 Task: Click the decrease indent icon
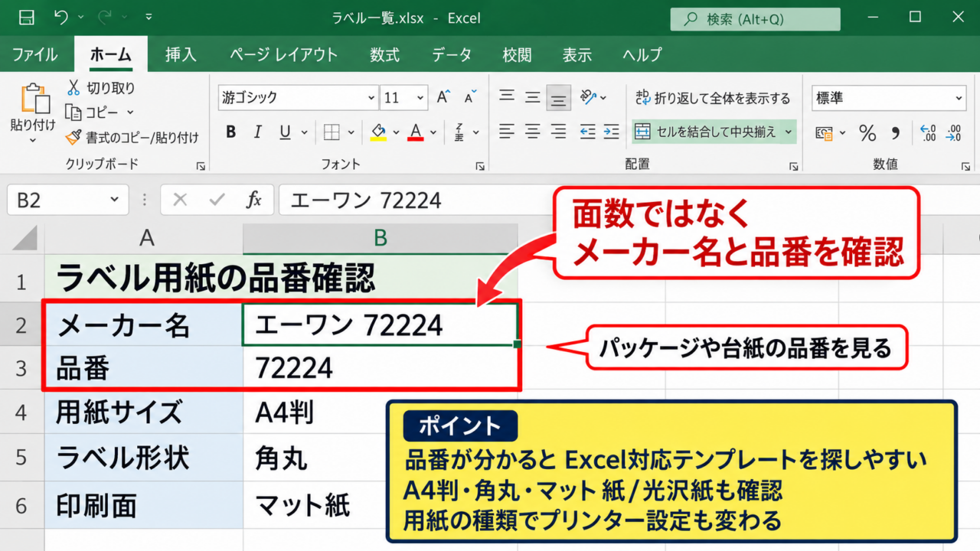pyautogui.click(x=586, y=132)
